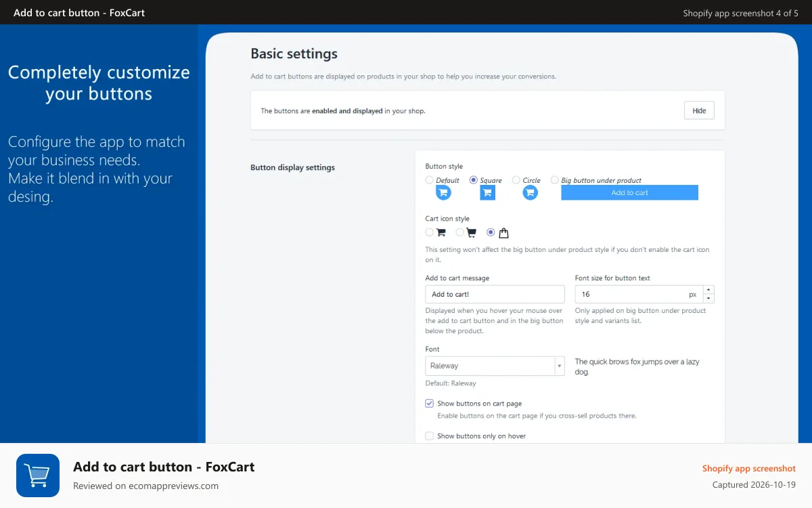
Task: Select the Circle button style radio
Action: coord(516,180)
